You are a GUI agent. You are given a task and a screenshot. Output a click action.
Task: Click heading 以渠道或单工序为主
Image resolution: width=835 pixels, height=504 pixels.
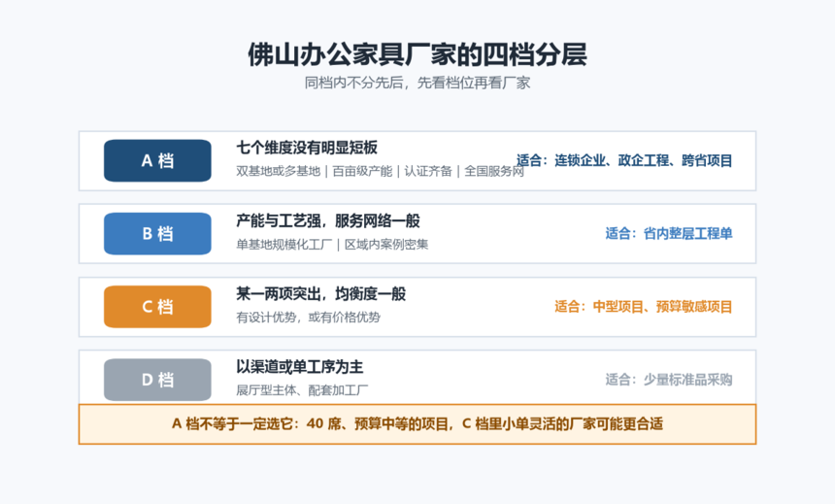(x=300, y=366)
